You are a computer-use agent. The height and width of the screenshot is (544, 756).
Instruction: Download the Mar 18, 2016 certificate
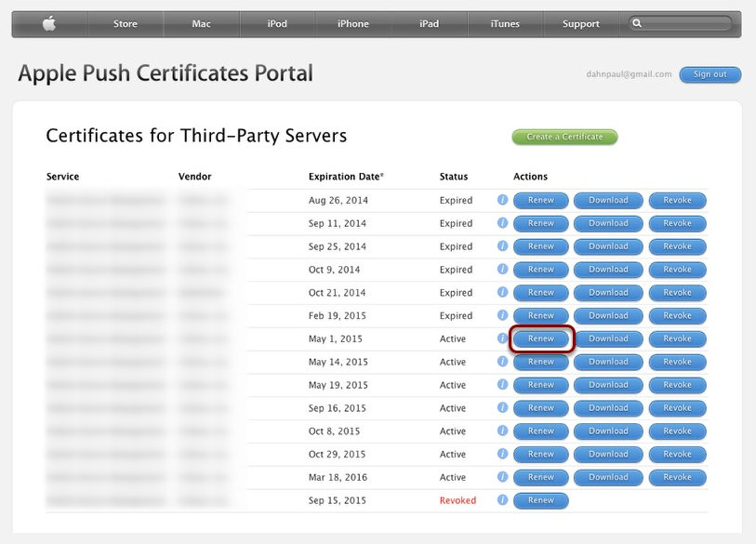click(x=608, y=477)
